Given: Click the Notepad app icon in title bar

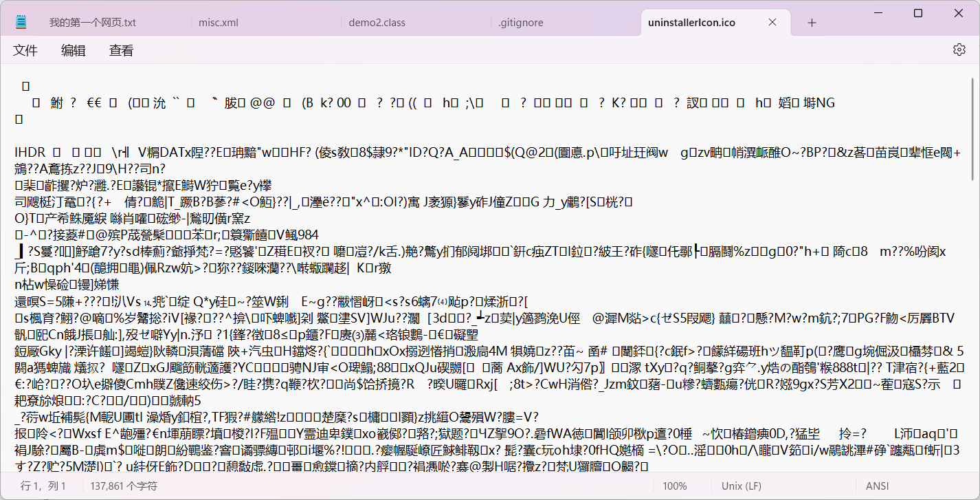Looking at the screenshot, I should (21, 22).
